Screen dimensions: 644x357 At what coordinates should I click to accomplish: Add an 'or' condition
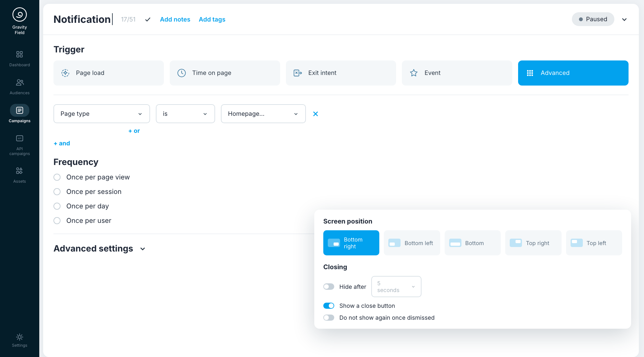click(x=134, y=131)
